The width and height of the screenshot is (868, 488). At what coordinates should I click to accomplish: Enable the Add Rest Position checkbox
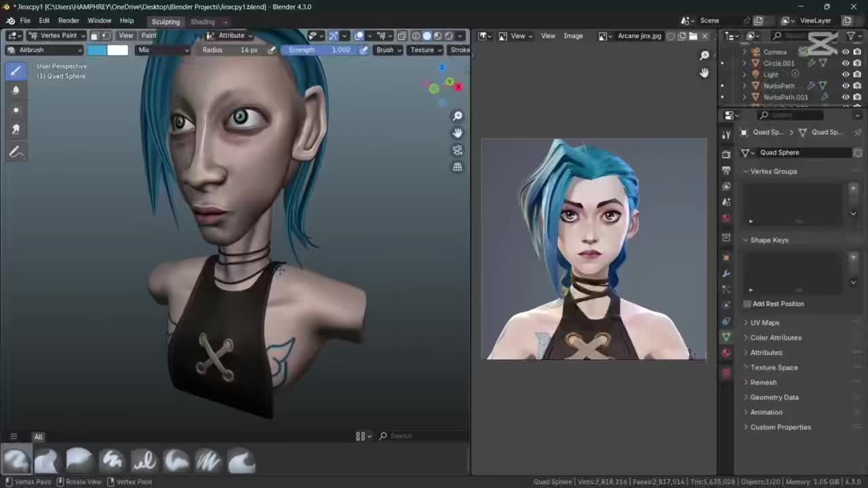(x=747, y=304)
